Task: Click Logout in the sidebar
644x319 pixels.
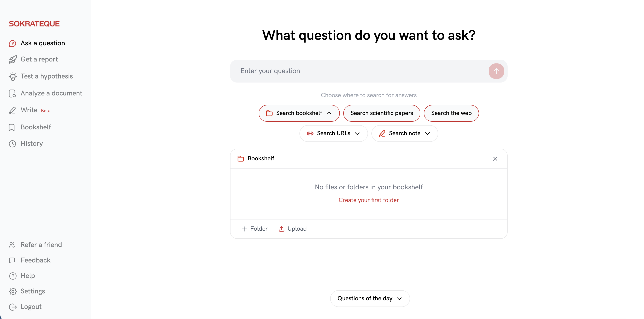Action: click(x=31, y=307)
